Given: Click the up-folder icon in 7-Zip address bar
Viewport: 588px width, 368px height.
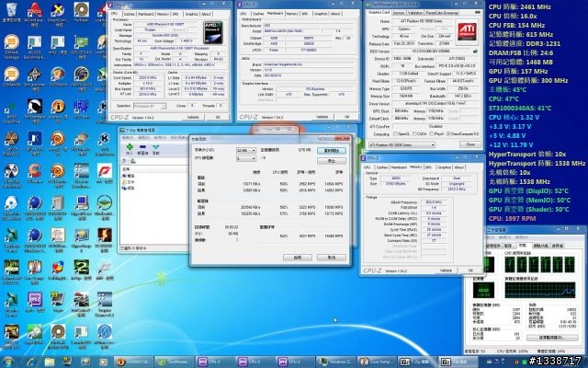Looking at the screenshot, I should pos(125,161).
